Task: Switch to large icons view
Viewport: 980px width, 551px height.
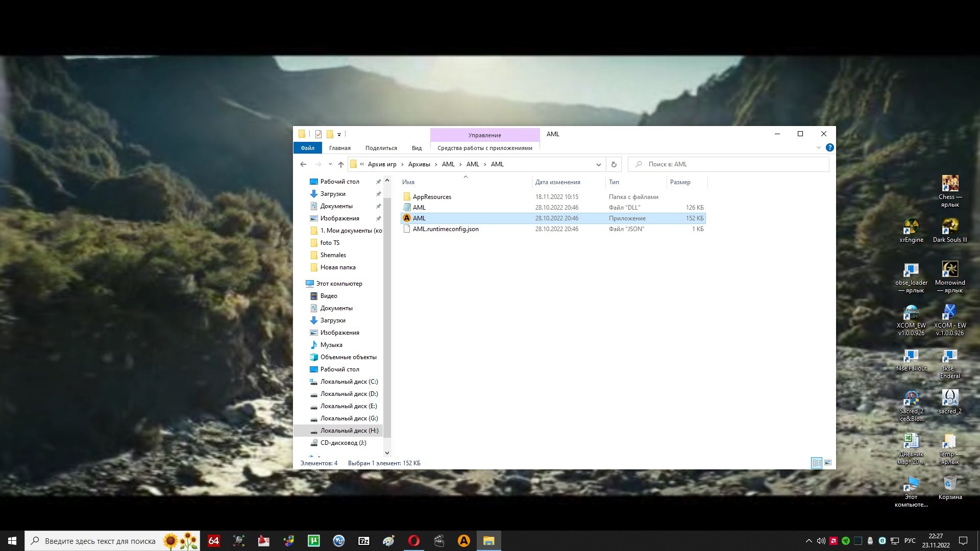Action: coord(828,463)
